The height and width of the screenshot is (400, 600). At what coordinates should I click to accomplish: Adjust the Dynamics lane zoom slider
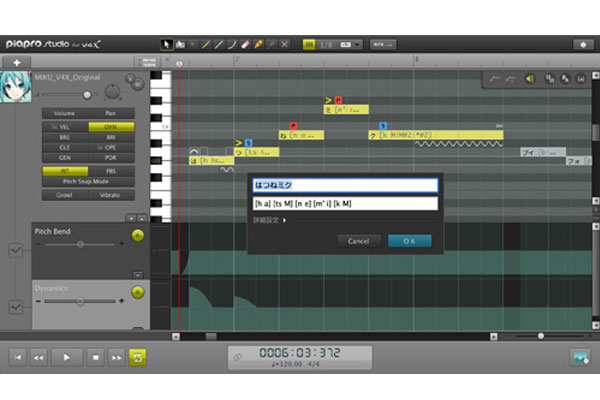click(x=80, y=301)
